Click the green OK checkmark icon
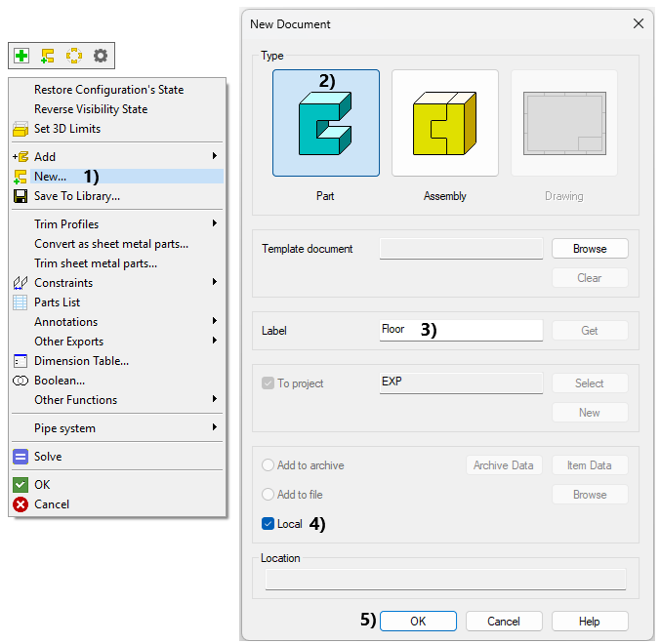The image size is (660, 644). pyautogui.click(x=20, y=485)
